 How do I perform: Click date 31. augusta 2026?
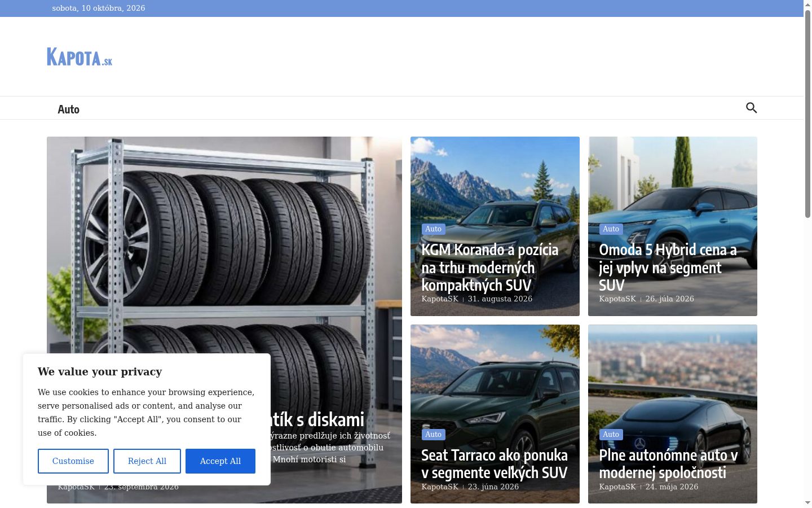click(x=500, y=299)
